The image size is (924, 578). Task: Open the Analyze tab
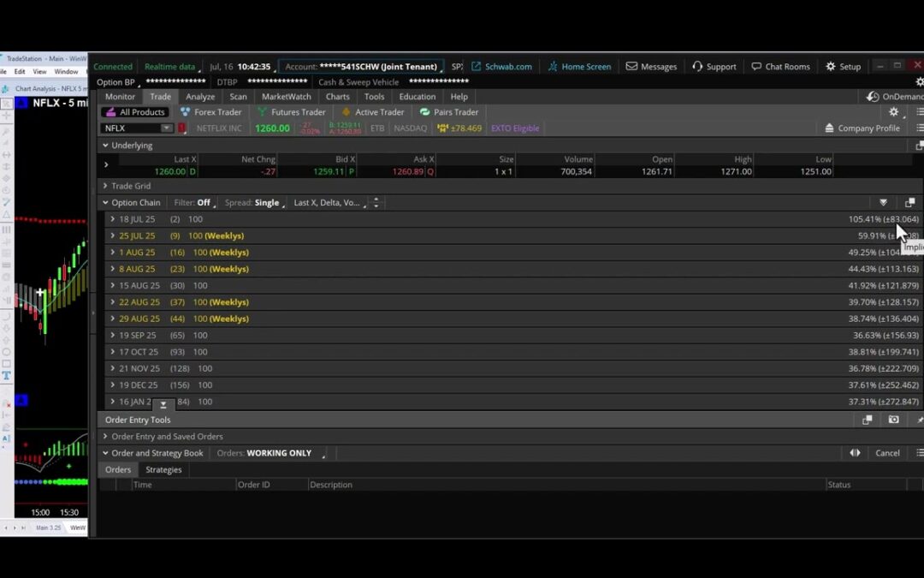(200, 97)
